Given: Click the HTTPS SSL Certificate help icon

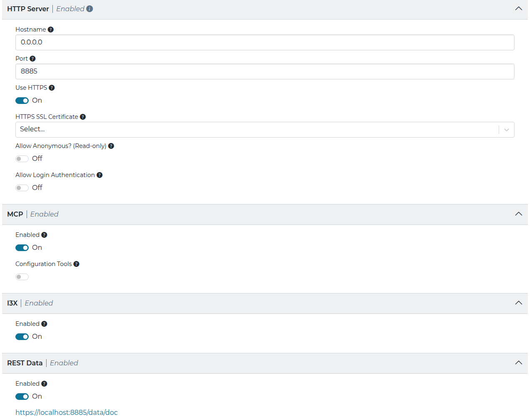Looking at the screenshot, I should [x=82, y=116].
